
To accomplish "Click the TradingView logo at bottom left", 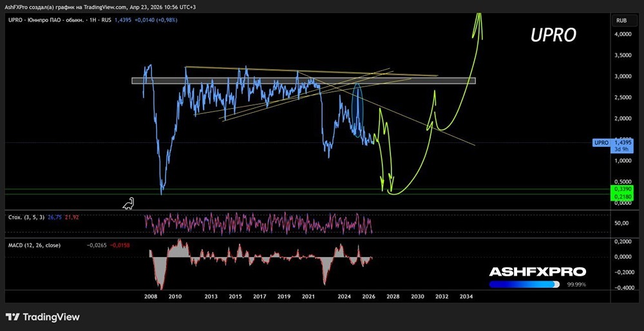I will coord(43,317).
